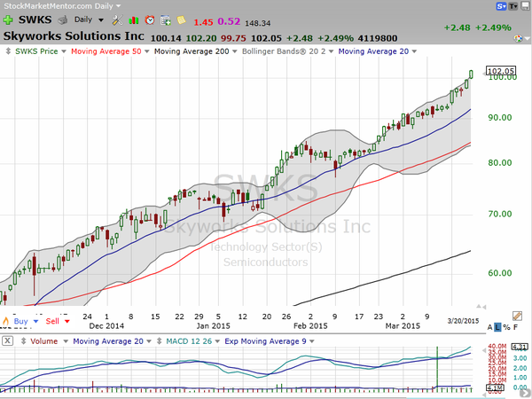Open the StockMarketMentor.com Daily layout dropdown

coord(118,6)
